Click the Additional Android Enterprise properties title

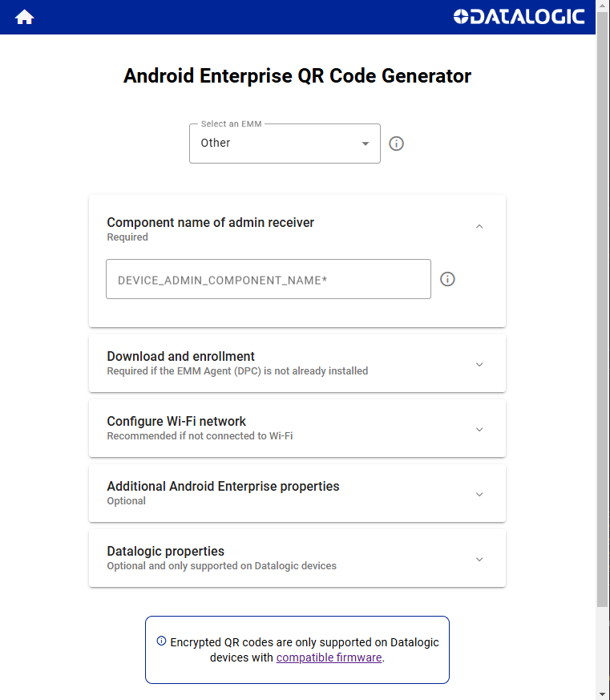[x=223, y=486]
